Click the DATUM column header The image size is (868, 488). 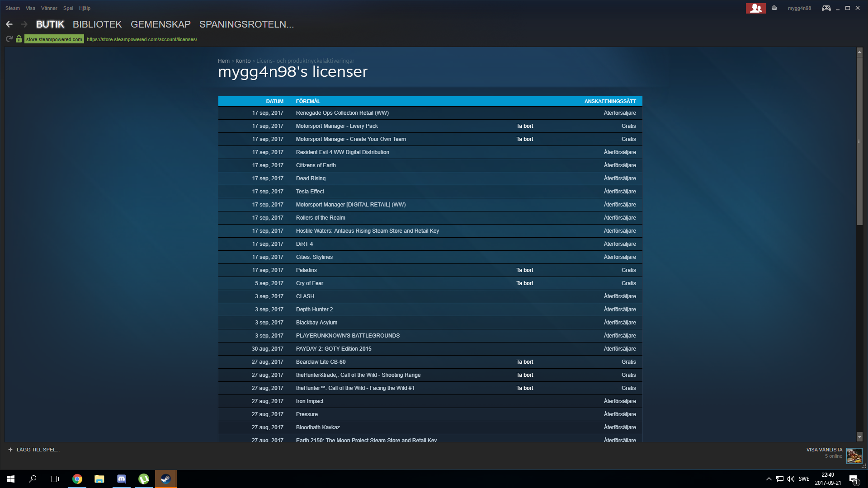point(274,101)
